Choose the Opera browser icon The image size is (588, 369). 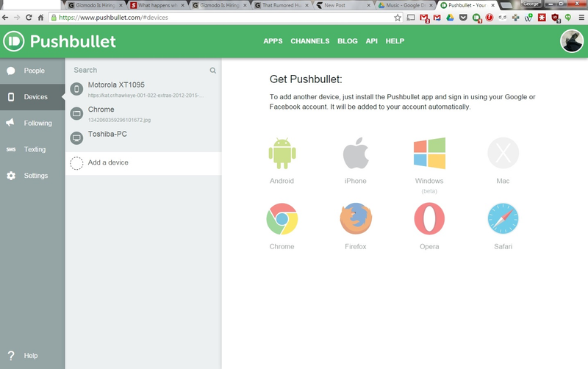tap(429, 219)
